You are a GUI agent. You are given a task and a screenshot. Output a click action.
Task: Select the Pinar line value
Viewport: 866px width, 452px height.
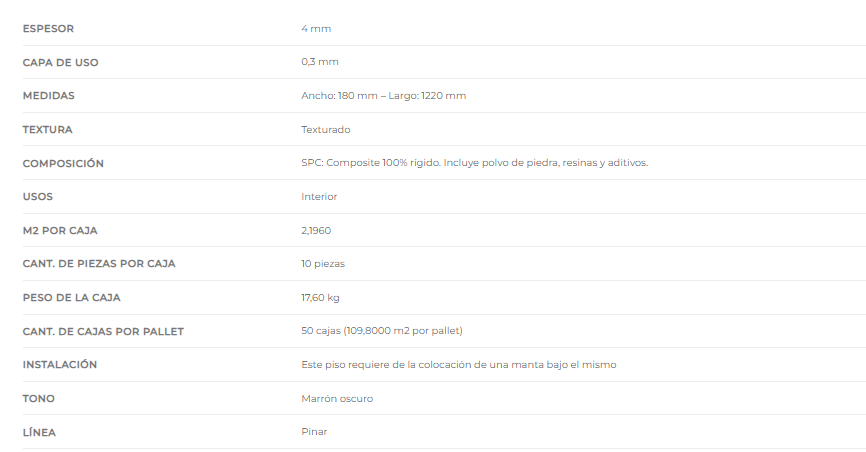point(314,432)
